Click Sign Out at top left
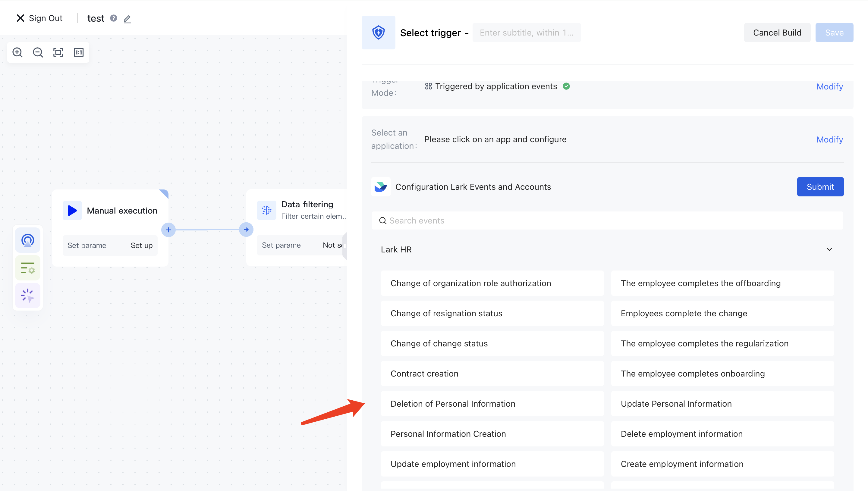Viewport: 868px width, 491px height. (39, 18)
